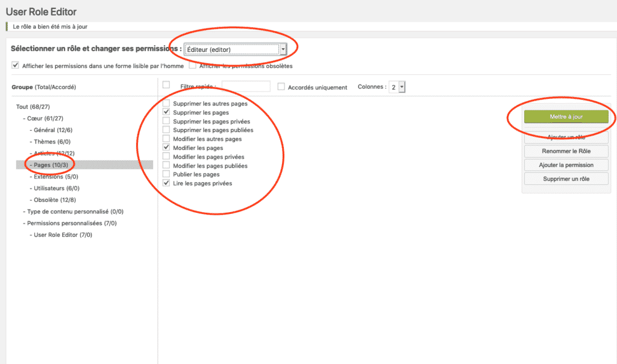Check Afficher les permissions obsolètes

point(192,65)
